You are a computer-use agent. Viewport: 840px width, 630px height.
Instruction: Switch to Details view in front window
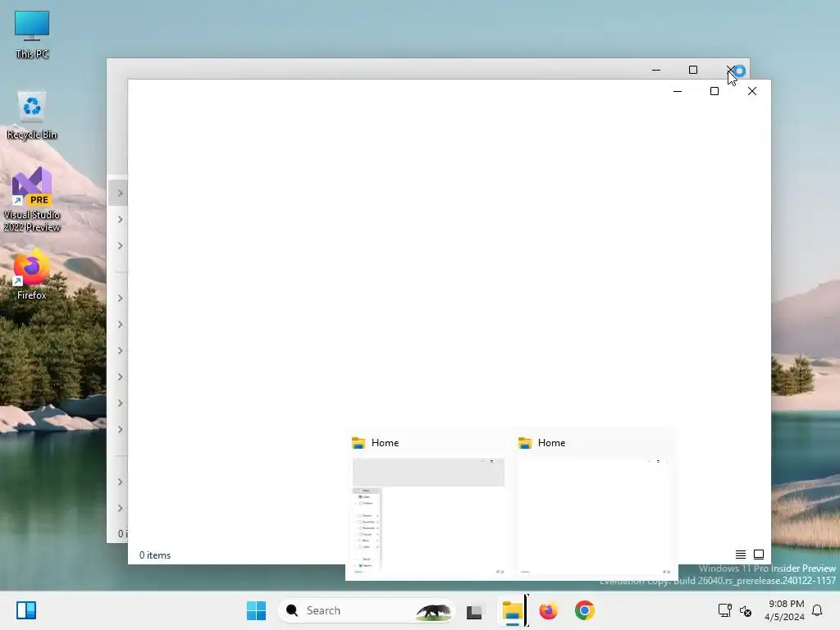point(741,555)
